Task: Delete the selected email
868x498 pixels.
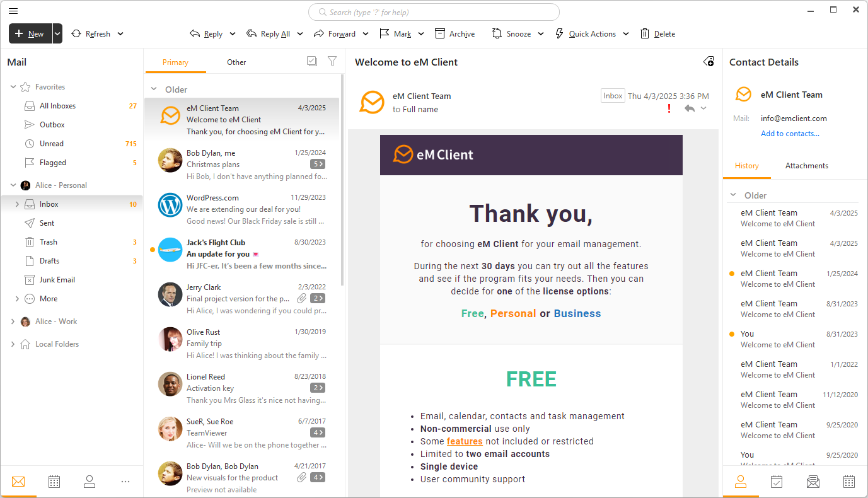Action: (x=658, y=34)
